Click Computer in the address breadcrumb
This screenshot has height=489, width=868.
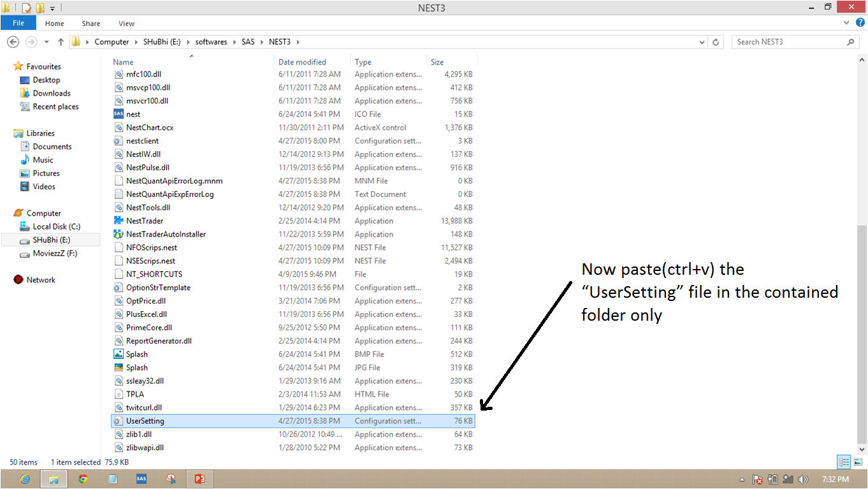112,42
